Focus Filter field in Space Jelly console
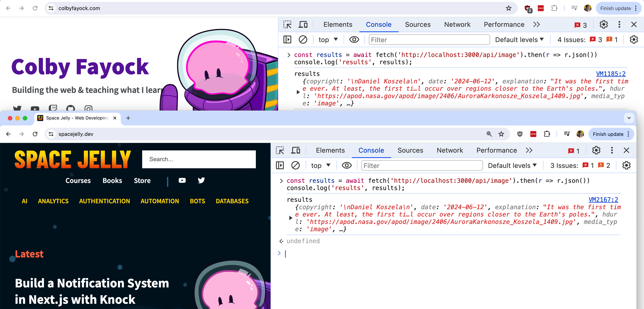The image size is (644, 309). click(x=422, y=166)
